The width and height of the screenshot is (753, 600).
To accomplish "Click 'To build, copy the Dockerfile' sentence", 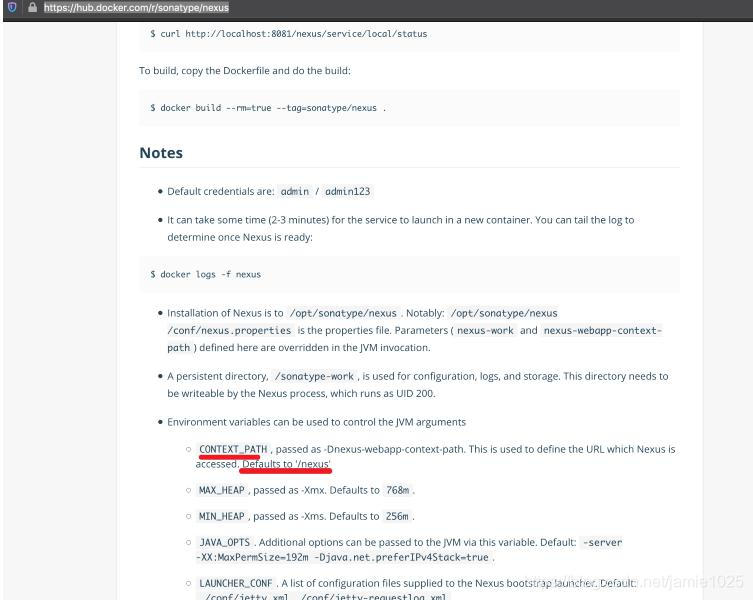I will (x=245, y=71).
